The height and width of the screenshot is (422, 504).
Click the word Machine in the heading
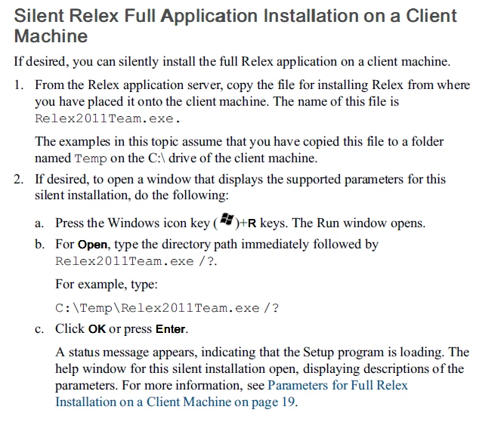click(x=51, y=35)
